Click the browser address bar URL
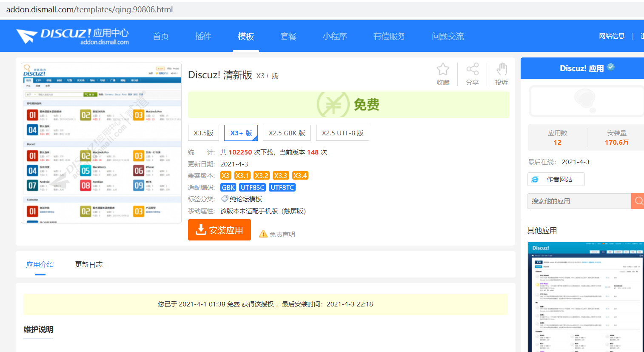This screenshot has width=644, height=352. [89, 9]
